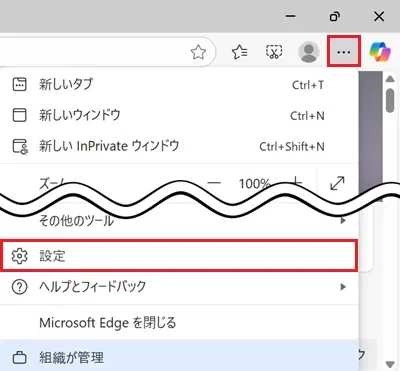Click the new window menu icon
Screen dimensions: 400x371
pyautogui.click(x=20, y=115)
